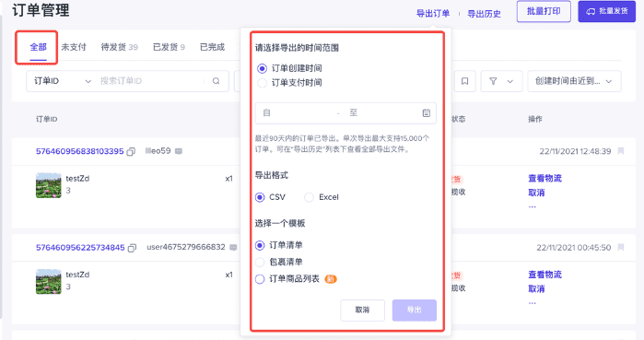Click the 订单ID column header
The height and width of the screenshot is (340, 644).
[46, 119]
